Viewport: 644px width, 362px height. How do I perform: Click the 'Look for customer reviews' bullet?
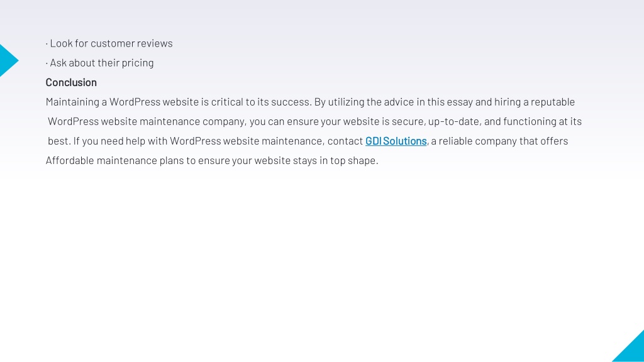pos(109,43)
